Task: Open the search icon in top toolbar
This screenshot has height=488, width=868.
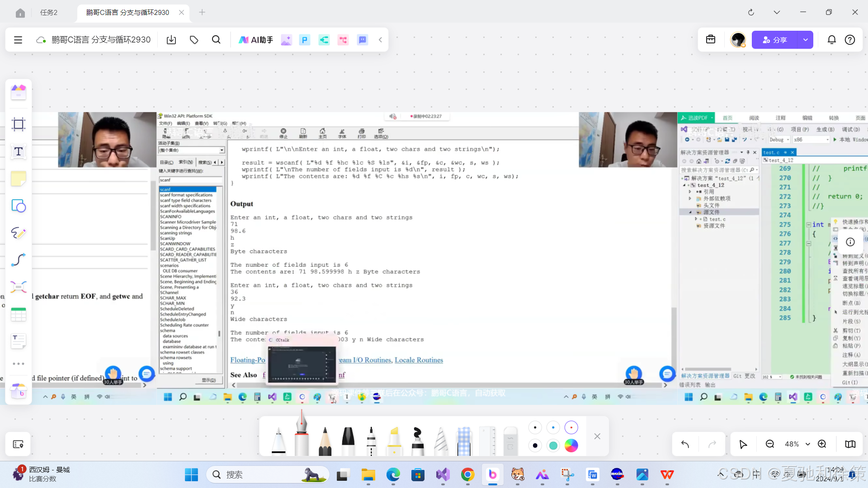Action: (x=216, y=40)
